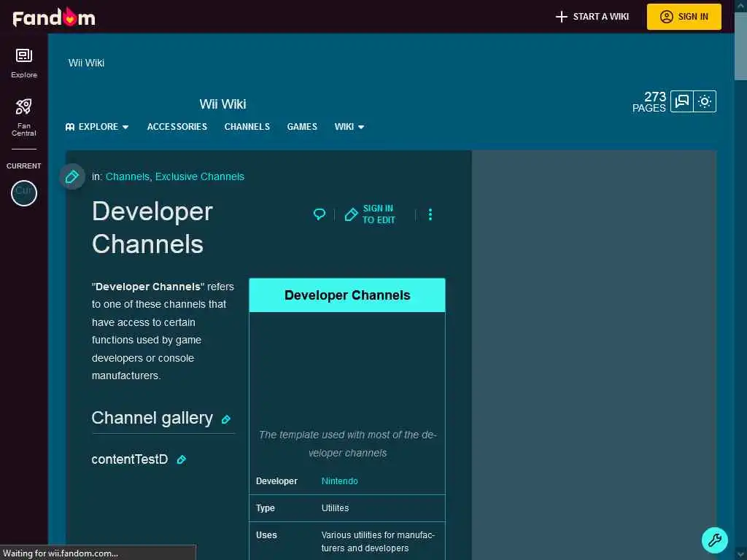Click the Uses row description text
Screen dimensions: 747x560
click(378, 542)
